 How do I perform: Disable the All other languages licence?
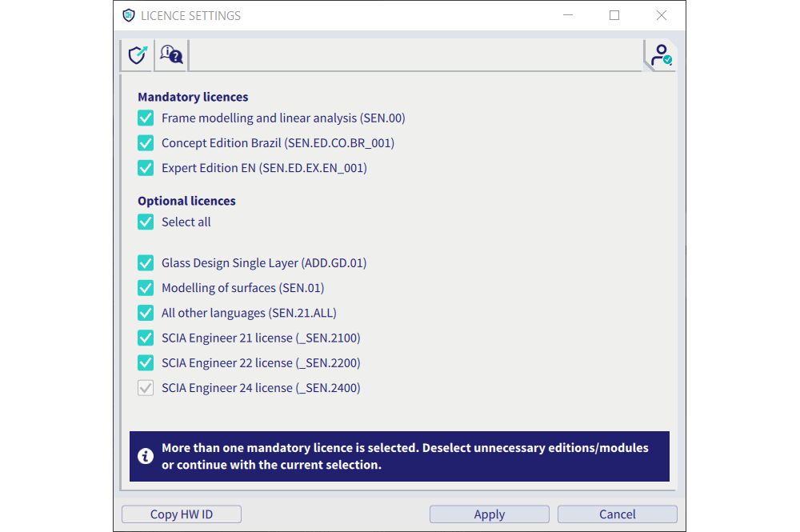pos(146,313)
